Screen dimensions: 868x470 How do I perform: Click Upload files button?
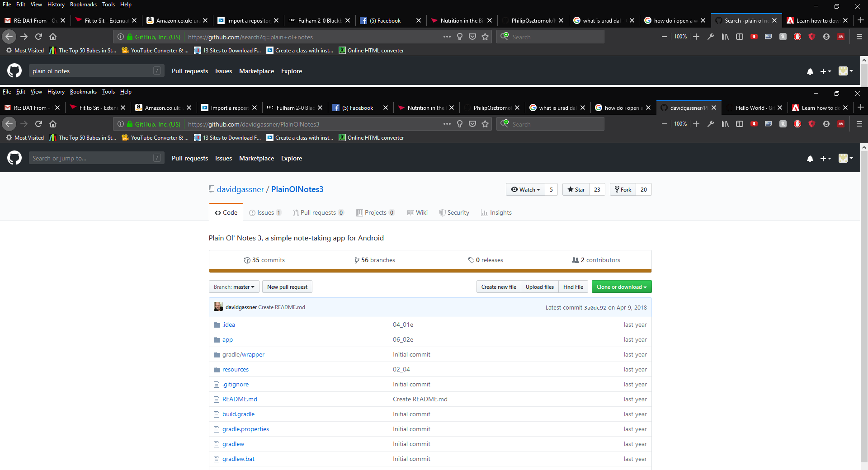540,287
